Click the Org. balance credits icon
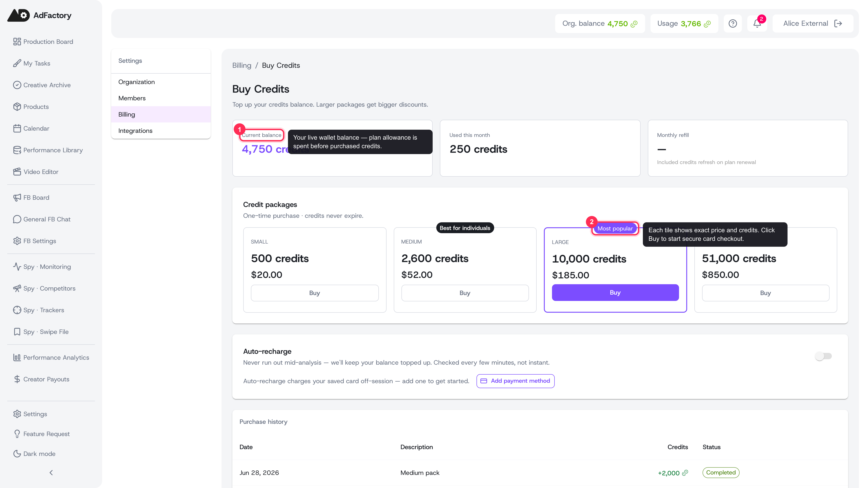Image resolution: width=868 pixels, height=488 pixels. (634, 24)
